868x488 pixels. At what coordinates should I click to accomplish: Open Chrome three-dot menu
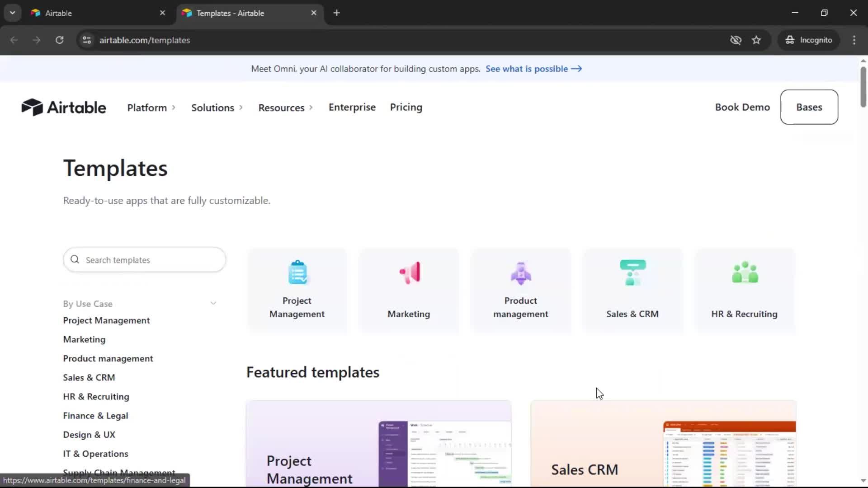[x=854, y=40]
